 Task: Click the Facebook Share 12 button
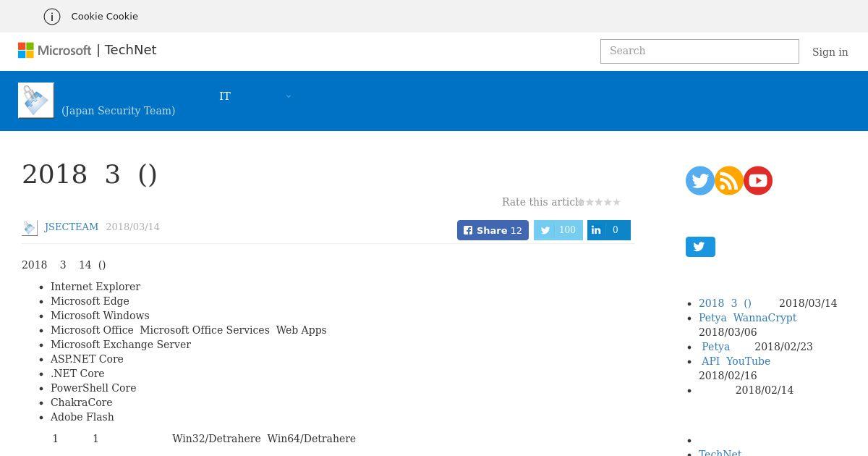493,230
